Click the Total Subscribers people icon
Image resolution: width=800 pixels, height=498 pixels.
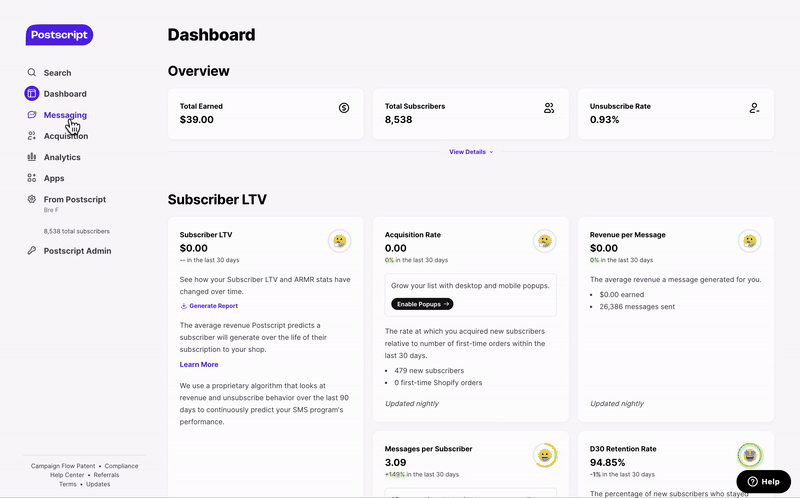pyautogui.click(x=549, y=107)
